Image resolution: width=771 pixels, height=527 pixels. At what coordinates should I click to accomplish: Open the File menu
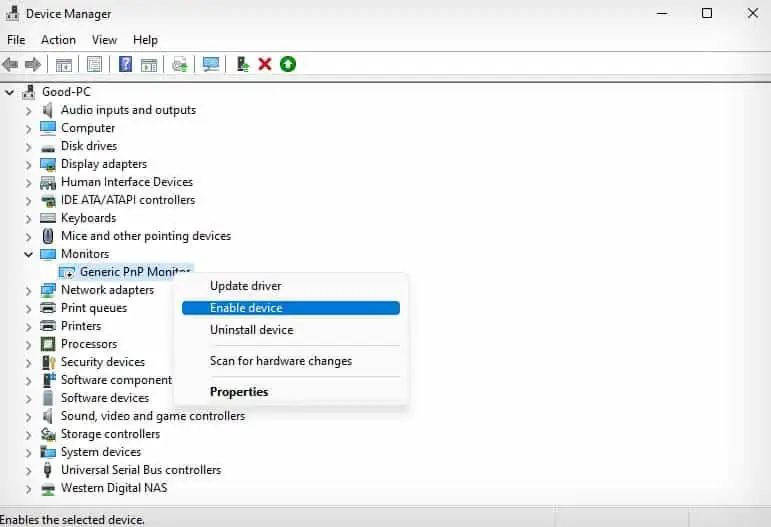(x=16, y=40)
